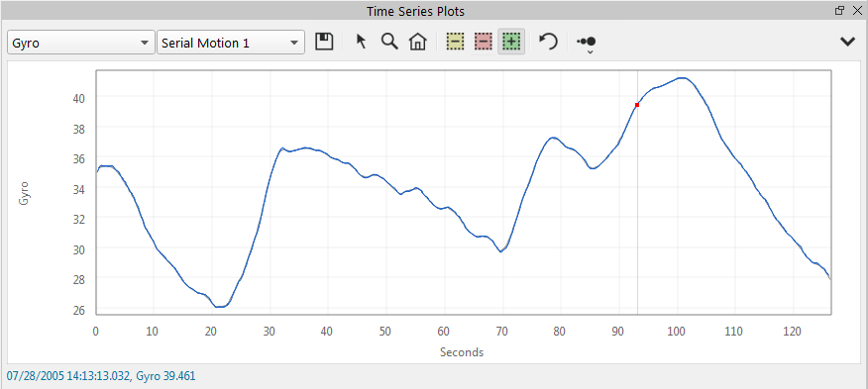868x389 pixels.
Task: Open the Serial Motion 1 dropdown
Action: (x=231, y=43)
